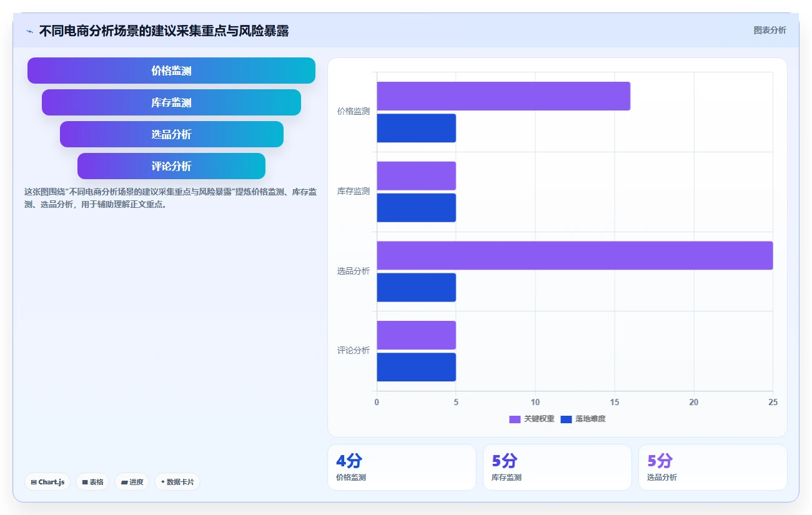Click the x-axis value 25

point(773,403)
